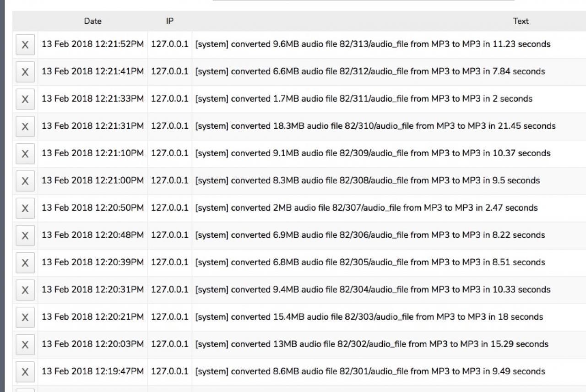Sort the log by Date column header
Screen dimensions: 586x392
coord(92,21)
